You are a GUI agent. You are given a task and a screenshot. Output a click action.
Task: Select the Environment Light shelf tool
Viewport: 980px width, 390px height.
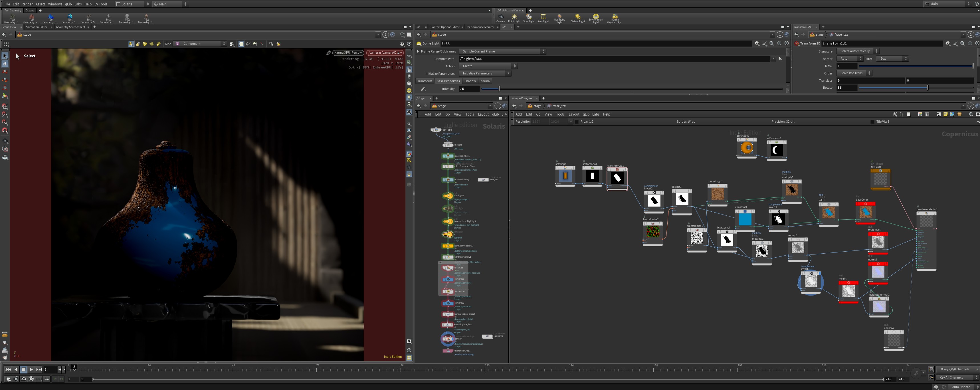[596, 18]
